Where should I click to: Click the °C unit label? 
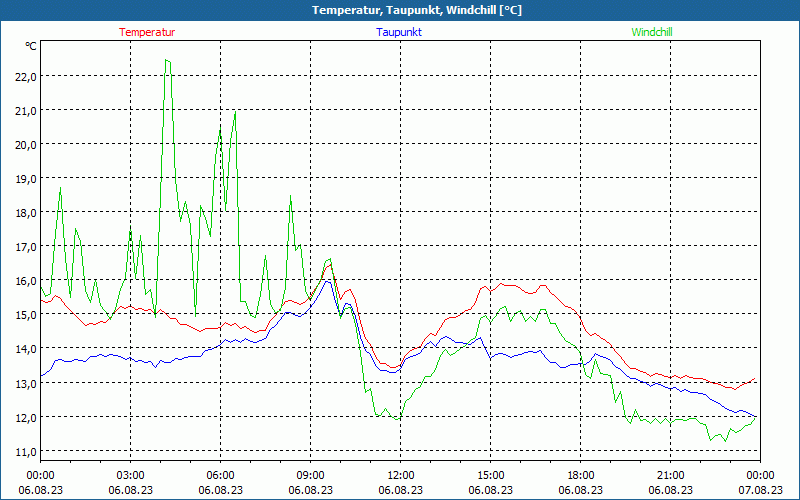(x=31, y=46)
